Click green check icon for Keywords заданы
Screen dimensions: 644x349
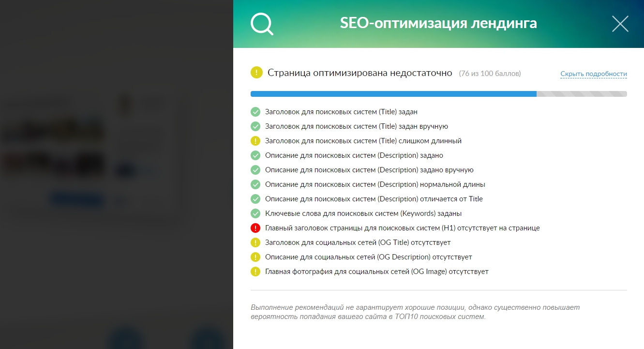click(255, 213)
